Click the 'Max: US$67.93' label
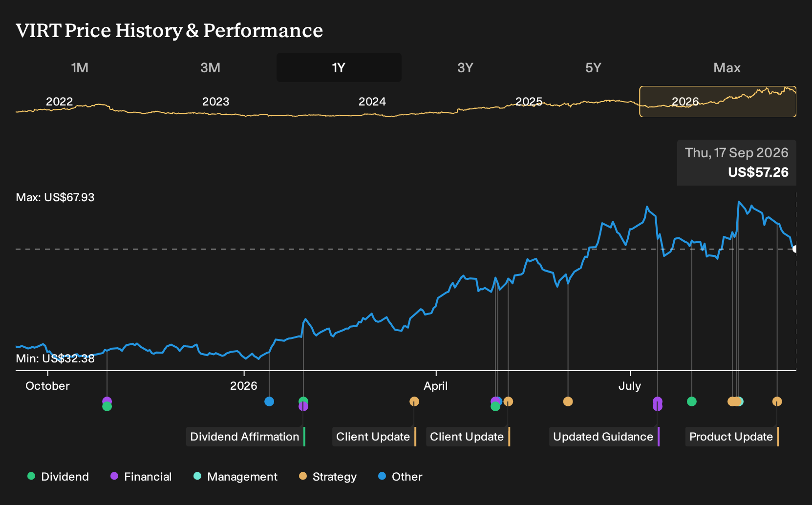Screen dimensions: 812x505 (x=55, y=197)
